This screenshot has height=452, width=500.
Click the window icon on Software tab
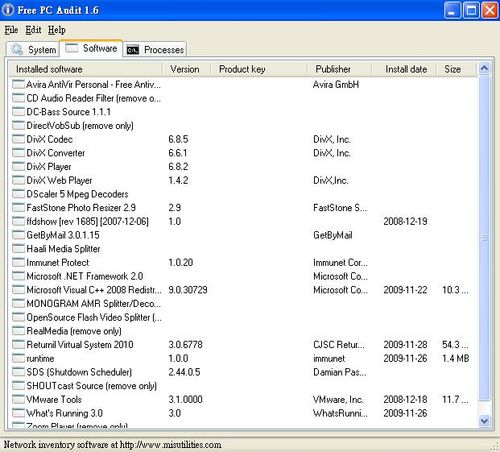click(x=72, y=48)
